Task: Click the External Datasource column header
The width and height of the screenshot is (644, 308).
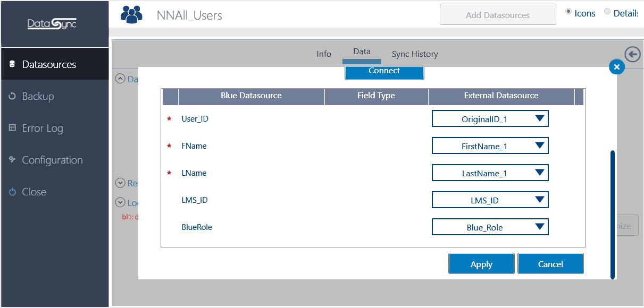Action: (501, 96)
